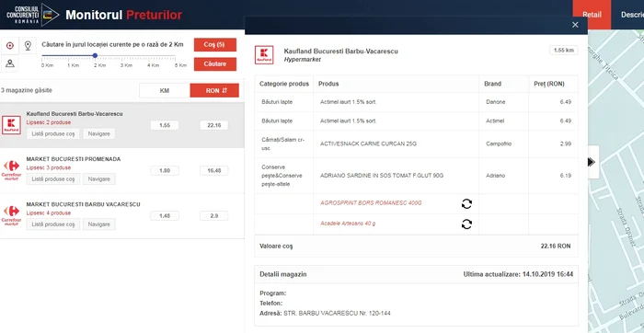This screenshot has height=333, width=644.
Task: Click the 22.16 price value for Kaufland
Action: [214, 125]
